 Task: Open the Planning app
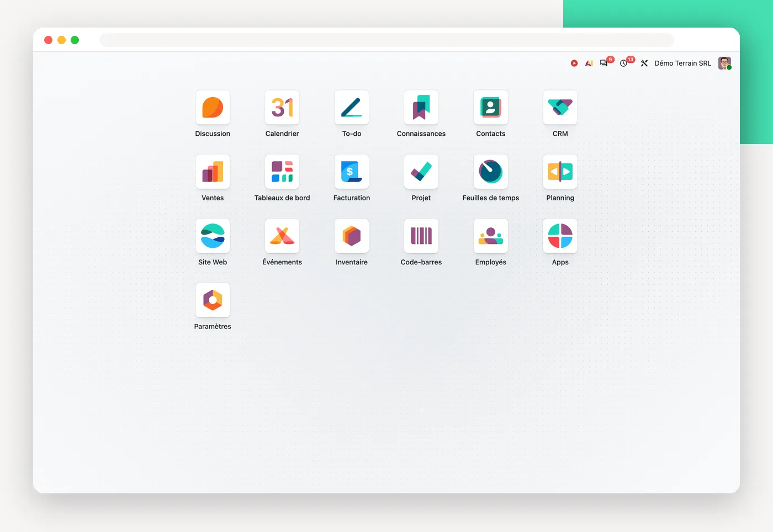point(560,172)
